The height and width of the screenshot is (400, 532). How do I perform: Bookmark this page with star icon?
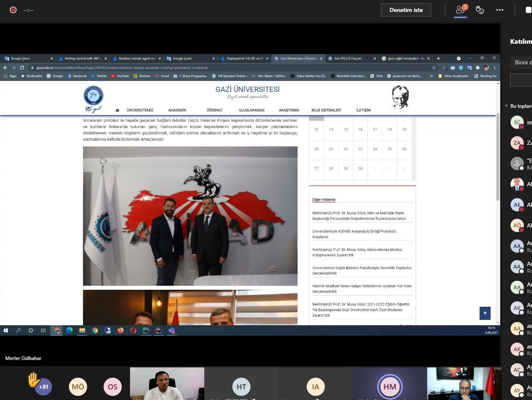click(x=434, y=68)
